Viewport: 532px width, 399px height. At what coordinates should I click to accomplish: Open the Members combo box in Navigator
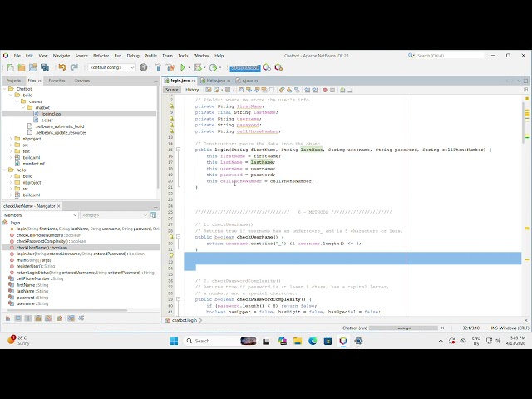40,215
